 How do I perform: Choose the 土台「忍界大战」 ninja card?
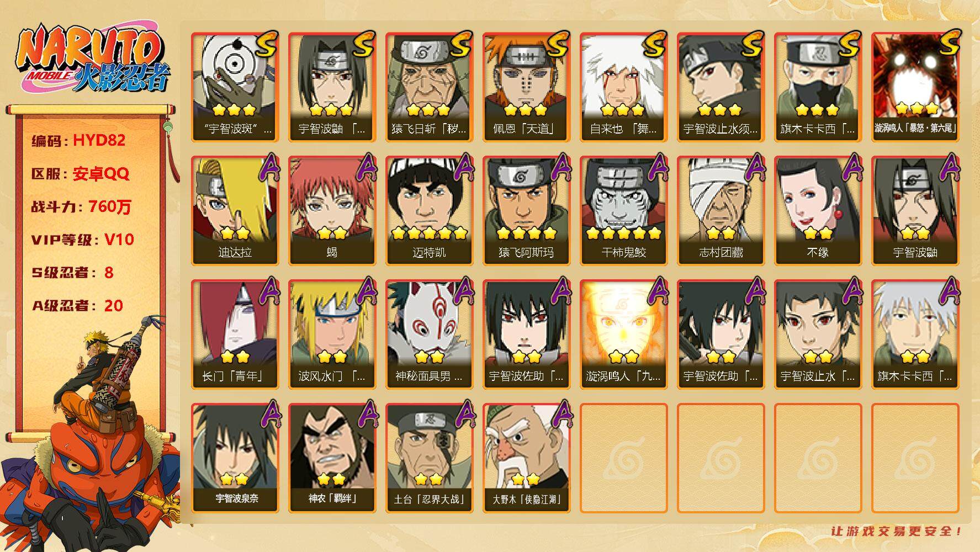(429, 458)
